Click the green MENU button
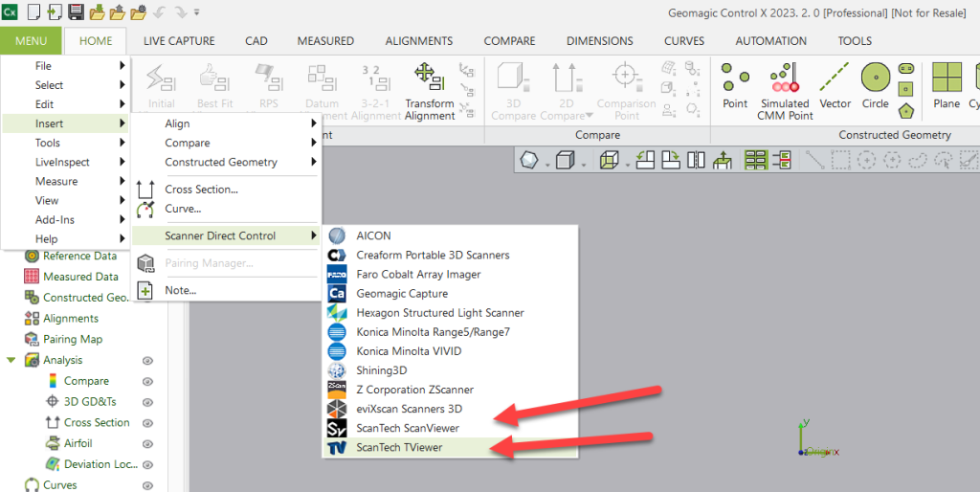The height and width of the screenshot is (492, 980). (31, 40)
